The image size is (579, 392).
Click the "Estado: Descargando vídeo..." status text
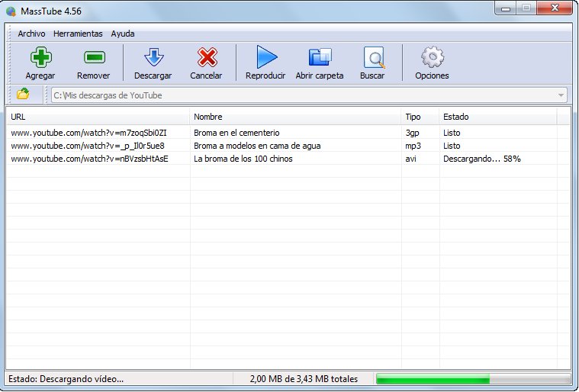click(x=66, y=379)
